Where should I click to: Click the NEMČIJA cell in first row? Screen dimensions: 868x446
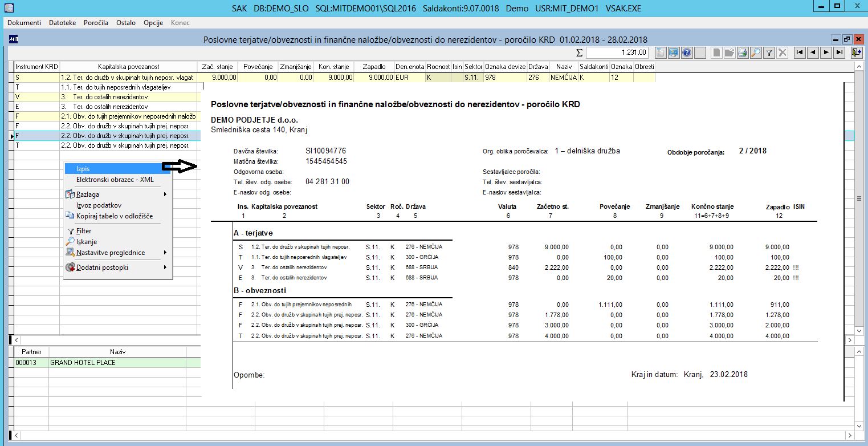click(x=564, y=78)
